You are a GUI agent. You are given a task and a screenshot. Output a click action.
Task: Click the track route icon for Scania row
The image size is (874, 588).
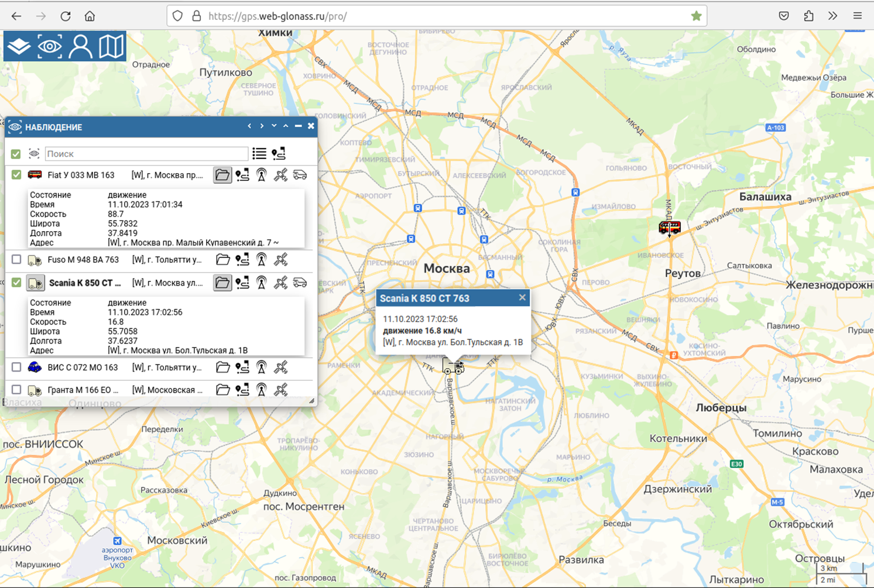pos(242,283)
